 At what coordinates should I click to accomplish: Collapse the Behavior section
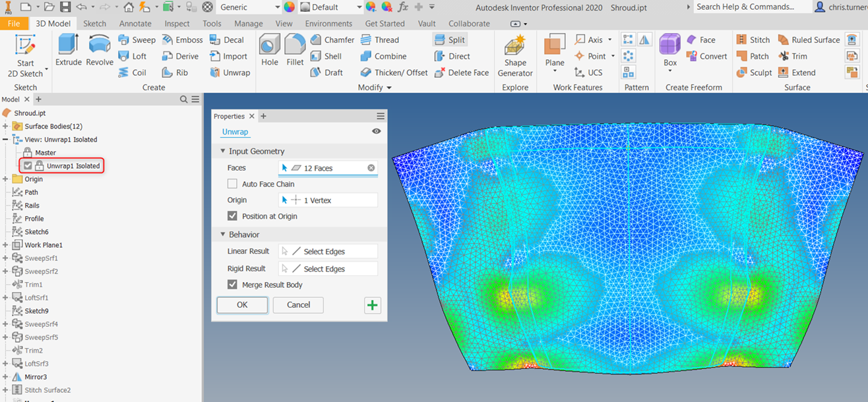coord(223,235)
